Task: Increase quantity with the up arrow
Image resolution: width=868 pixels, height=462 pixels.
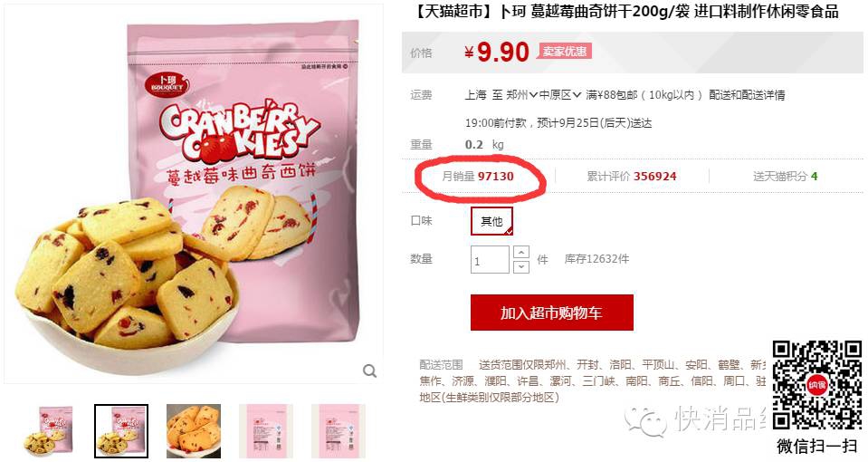Action: (521, 253)
